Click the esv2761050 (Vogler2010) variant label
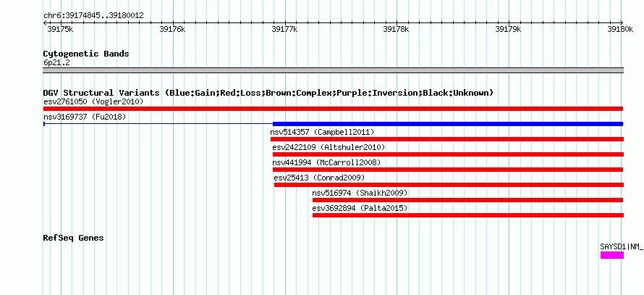This screenshot has width=644, height=295. pyautogui.click(x=93, y=101)
